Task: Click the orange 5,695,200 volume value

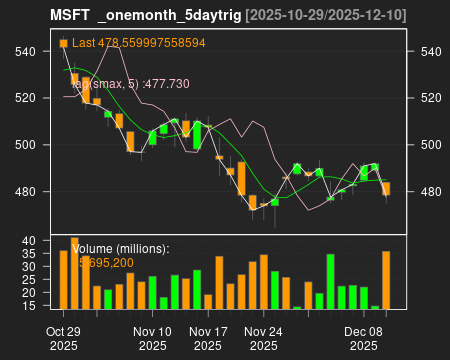Action: click(x=106, y=263)
